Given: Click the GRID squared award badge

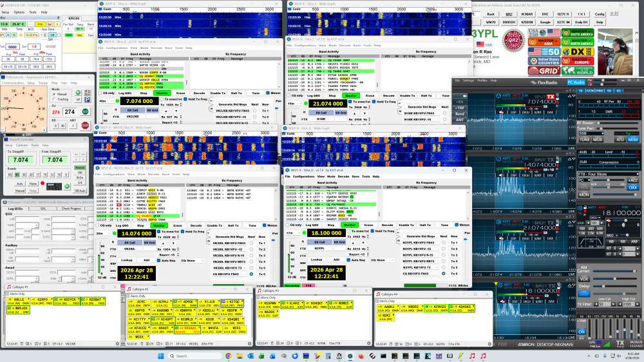Looking at the screenshot, I should tap(544, 70).
